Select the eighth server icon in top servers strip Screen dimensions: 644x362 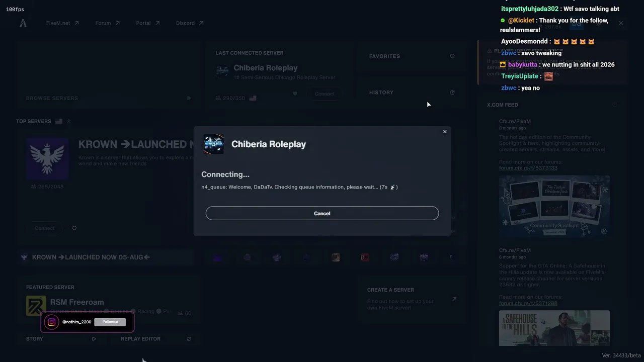tap(424, 257)
